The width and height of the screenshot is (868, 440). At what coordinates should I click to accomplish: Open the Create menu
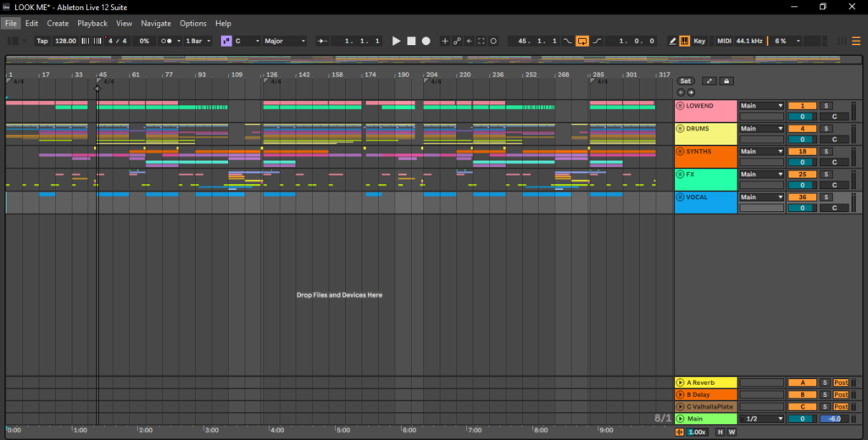coord(58,24)
